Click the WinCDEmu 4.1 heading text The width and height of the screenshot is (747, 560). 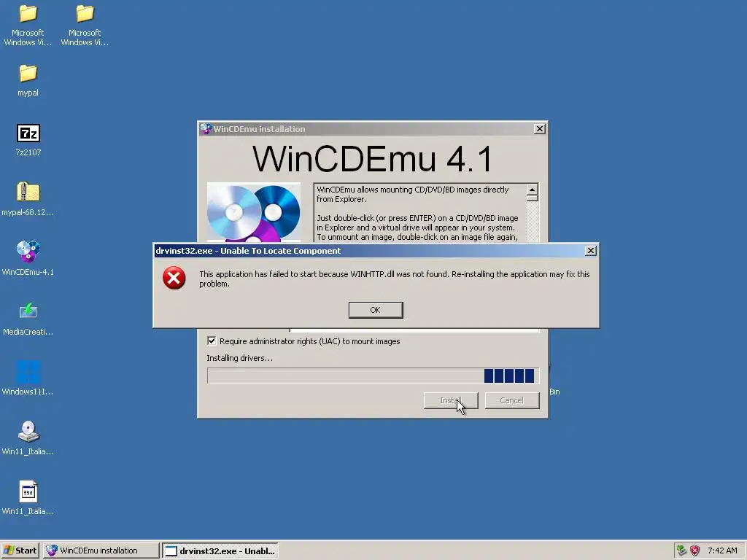373,159
